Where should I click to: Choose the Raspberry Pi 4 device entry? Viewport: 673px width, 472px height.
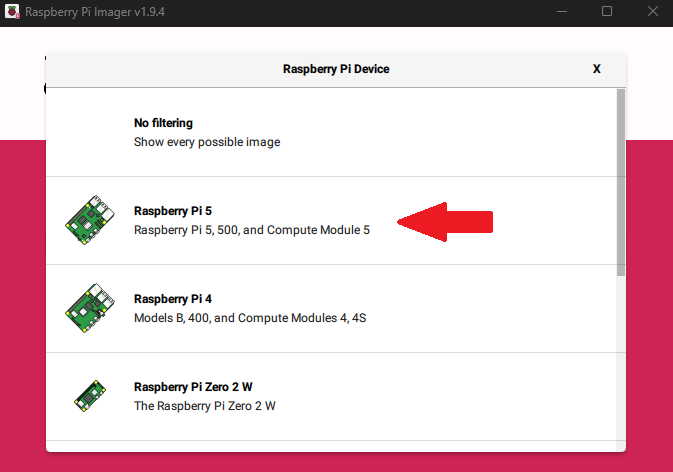[x=331, y=309]
